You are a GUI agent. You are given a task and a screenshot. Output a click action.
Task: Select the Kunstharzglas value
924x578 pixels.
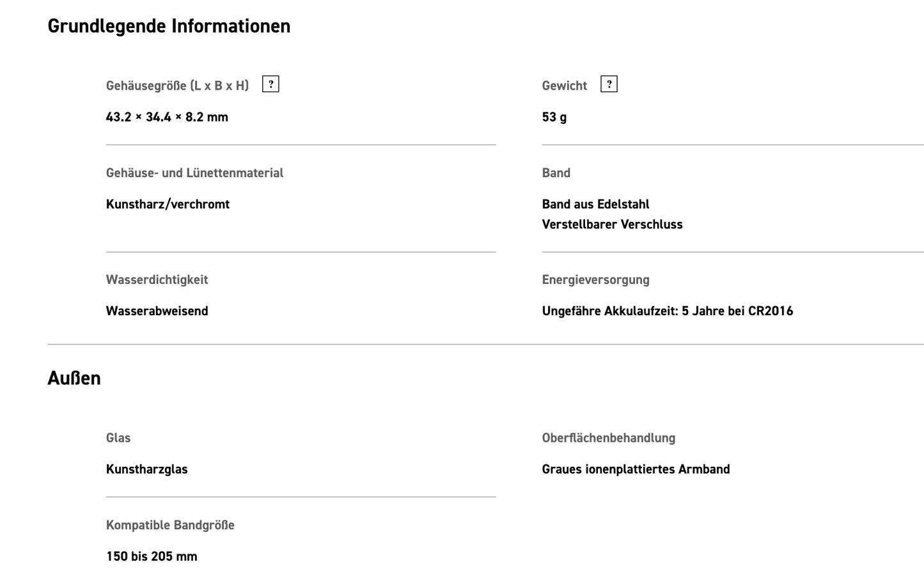tap(146, 469)
